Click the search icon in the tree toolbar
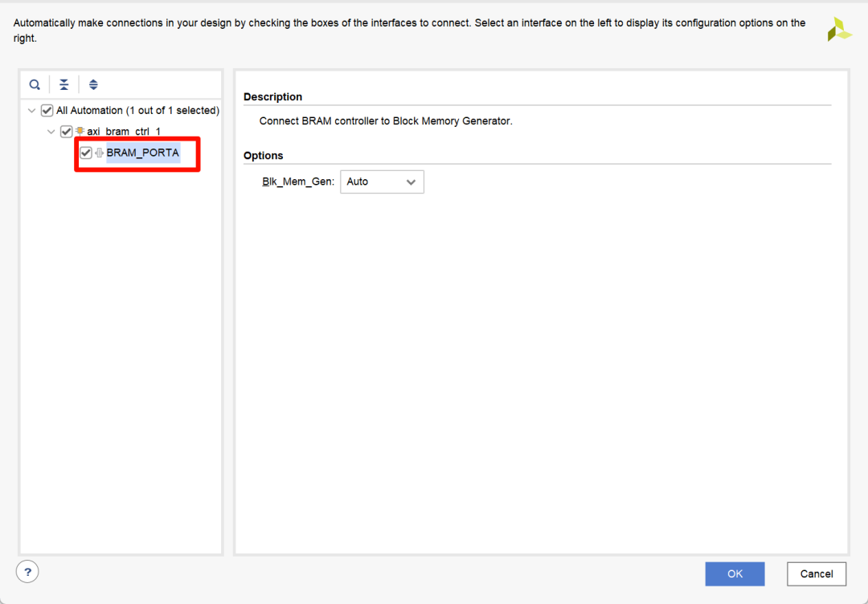Viewport: 868px width, 604px height. [x=35, y=84]
